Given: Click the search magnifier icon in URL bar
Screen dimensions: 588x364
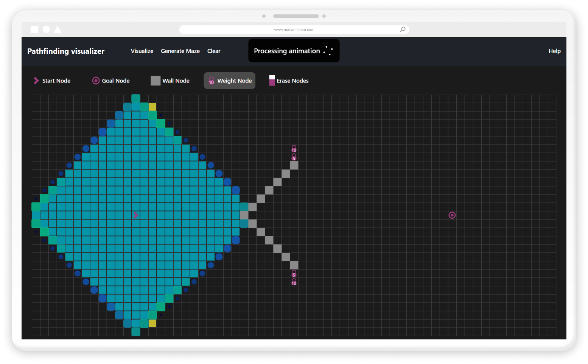Looking at the screenshot, I should [403, 30].
